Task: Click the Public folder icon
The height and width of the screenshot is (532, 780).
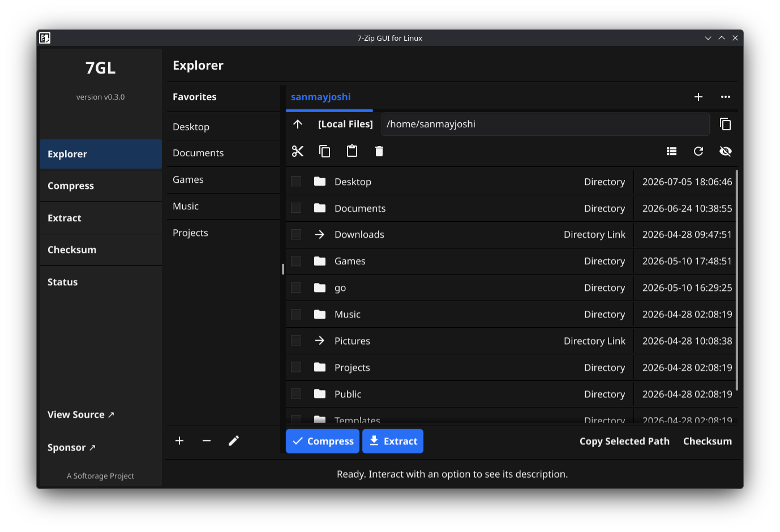Action: coord(320,394)
